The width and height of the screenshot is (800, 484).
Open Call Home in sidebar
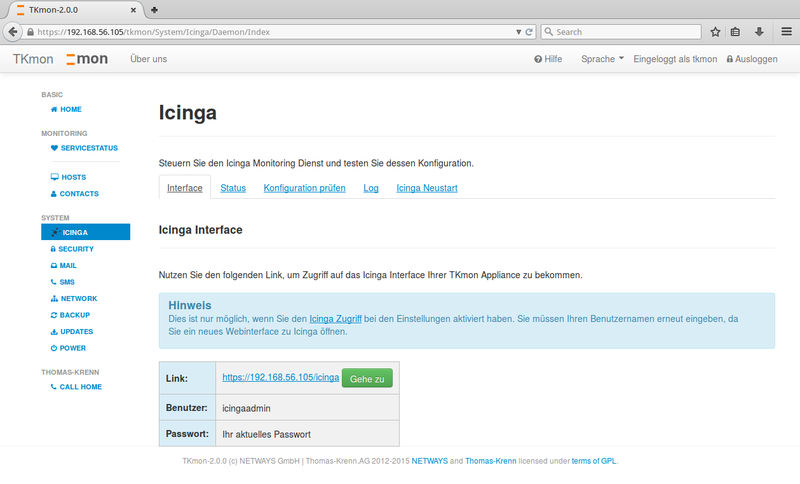coord(76,387)
